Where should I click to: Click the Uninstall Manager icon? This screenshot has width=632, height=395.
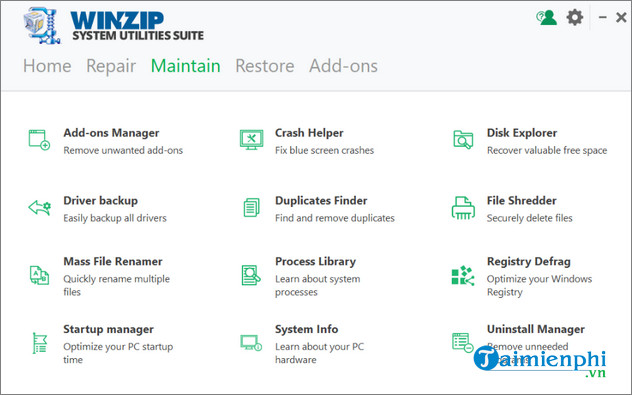463,343
